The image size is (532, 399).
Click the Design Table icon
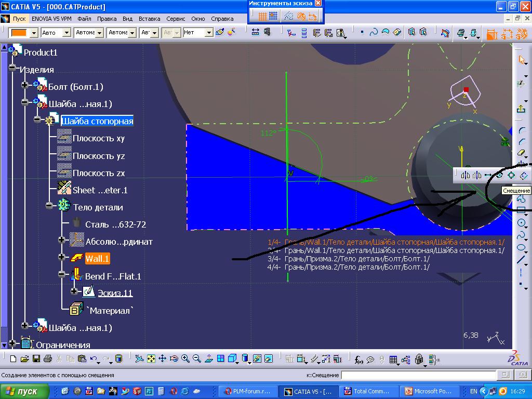393,360
